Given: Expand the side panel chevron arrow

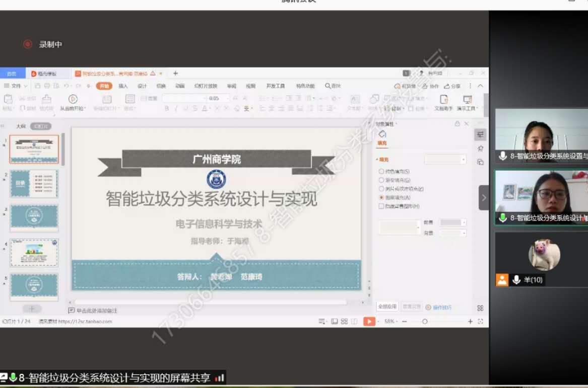Looking at the screenshot, I should pos(484,198).
